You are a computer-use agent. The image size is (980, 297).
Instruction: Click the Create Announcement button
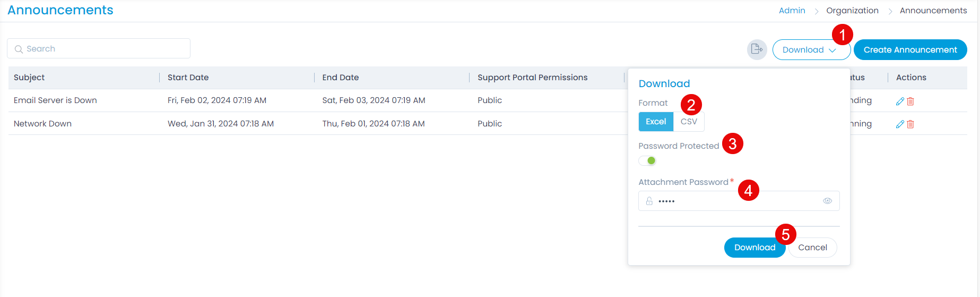click(910, 50)
